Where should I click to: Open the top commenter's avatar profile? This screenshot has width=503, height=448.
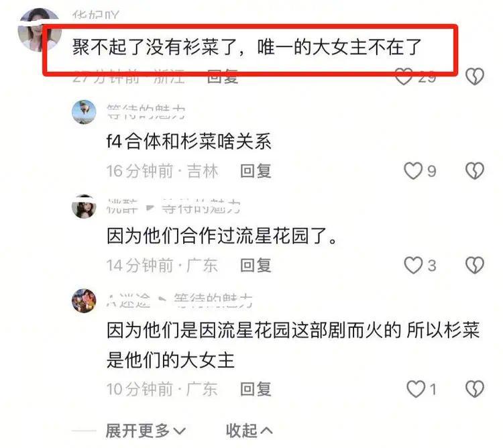[39, 30]
